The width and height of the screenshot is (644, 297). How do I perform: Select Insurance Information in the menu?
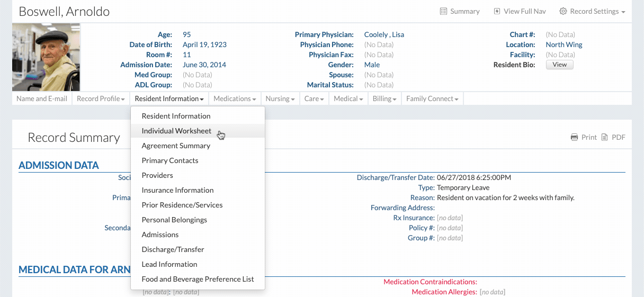(177, 190)
